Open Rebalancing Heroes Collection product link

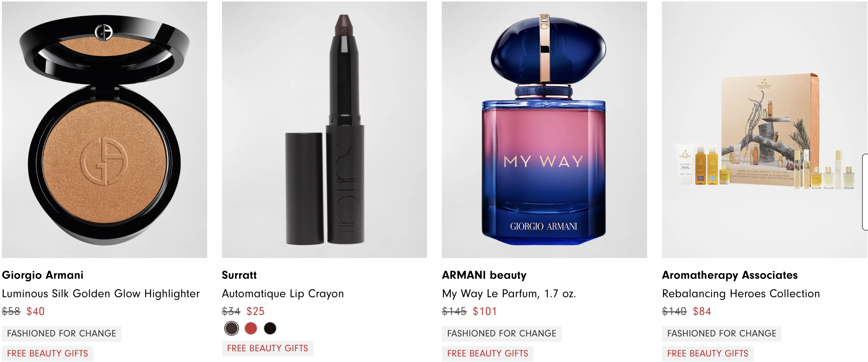pyautogui.click(x=741, y=294)
